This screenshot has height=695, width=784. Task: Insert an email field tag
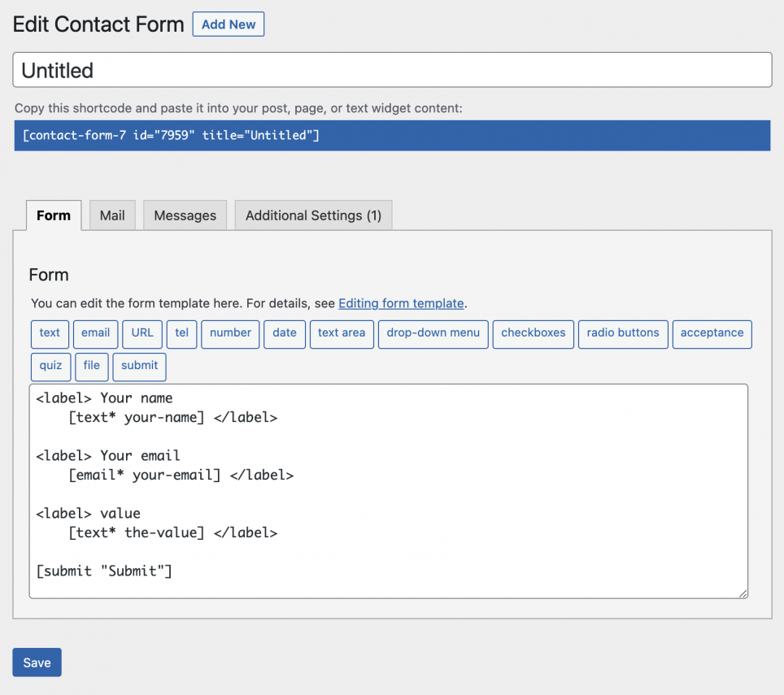95,334
